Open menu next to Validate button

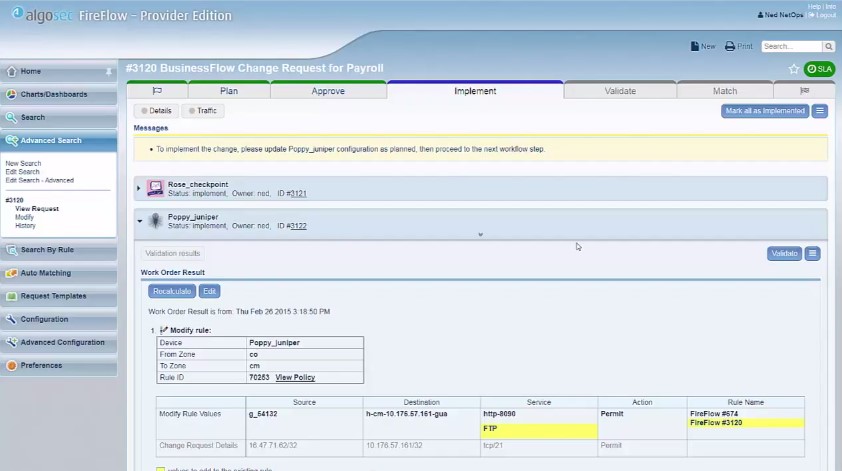click(x=812, y=253)
